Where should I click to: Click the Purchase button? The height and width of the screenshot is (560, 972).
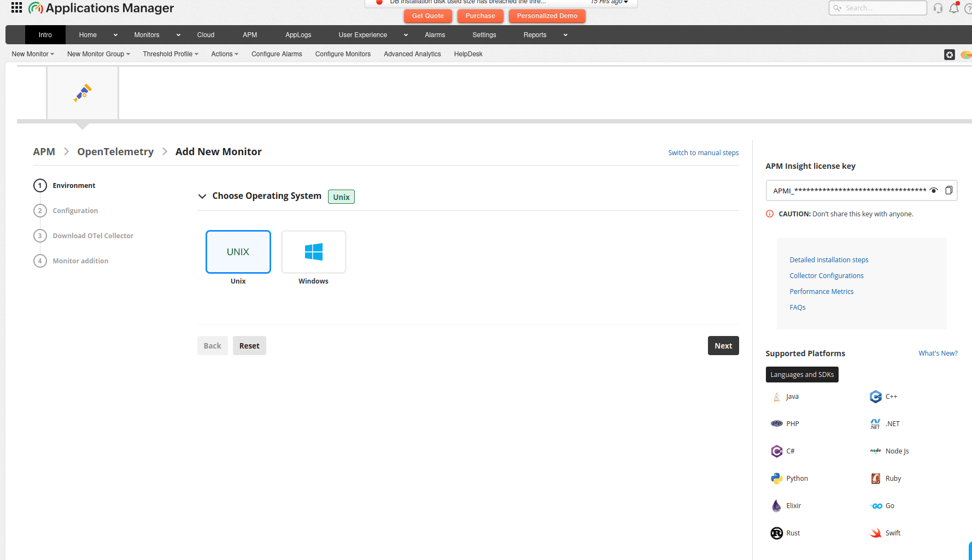click(x=481, y=16)
